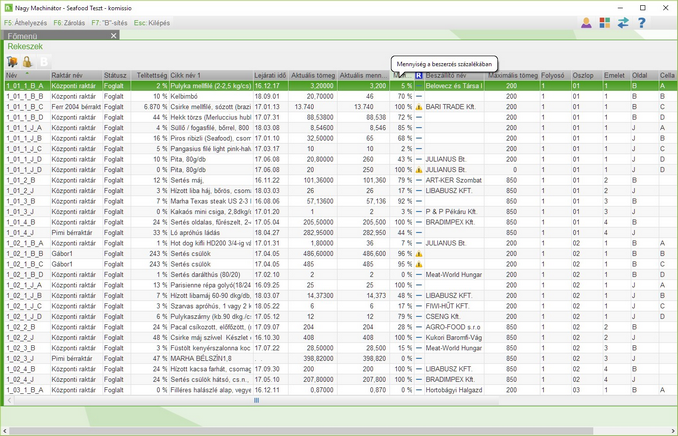678x436 pixels.
Task: Click the horizontal scrollbar at table bottom
Action: pyautogui.click(x=258, y=401)
